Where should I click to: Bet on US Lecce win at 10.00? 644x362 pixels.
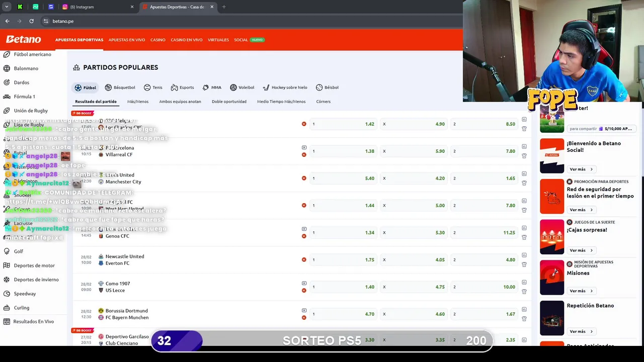[485, 287]
